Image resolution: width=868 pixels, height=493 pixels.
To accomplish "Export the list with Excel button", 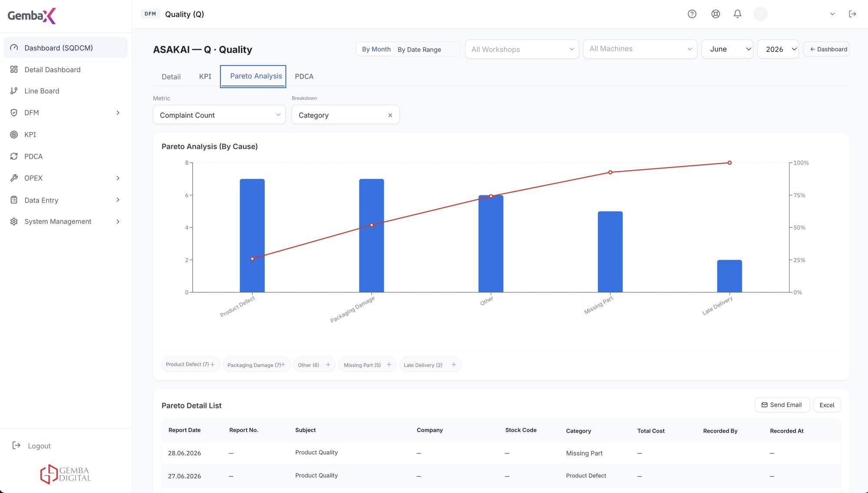I will 827,405.
